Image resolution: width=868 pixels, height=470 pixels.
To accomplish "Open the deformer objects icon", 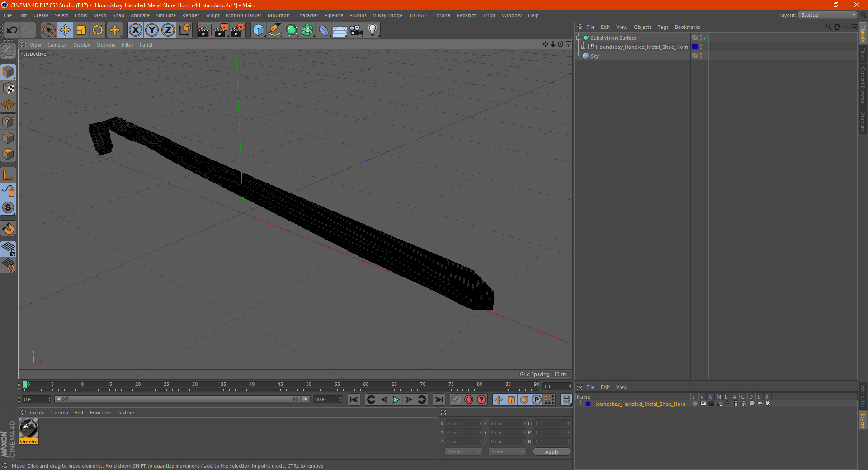I will (x=324, y=30).
